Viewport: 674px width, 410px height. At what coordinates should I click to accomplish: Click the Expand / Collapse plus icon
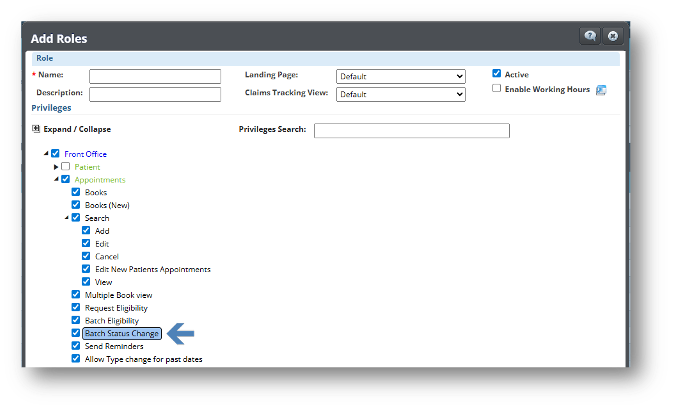pyautogui.click(x=36, y=129)
